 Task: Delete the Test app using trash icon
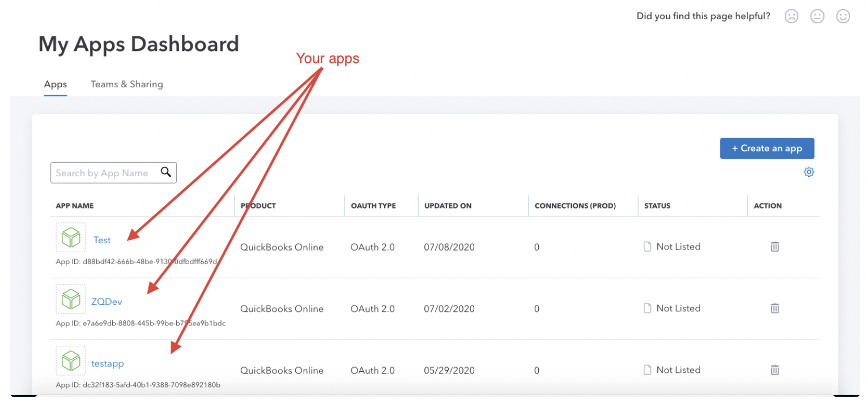(x=775, y=247)
